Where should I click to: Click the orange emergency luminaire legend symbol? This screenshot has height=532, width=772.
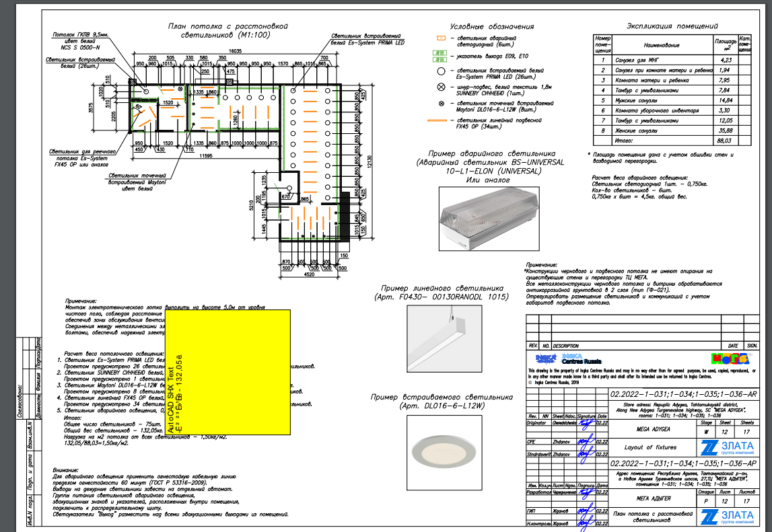coord(441,38)
